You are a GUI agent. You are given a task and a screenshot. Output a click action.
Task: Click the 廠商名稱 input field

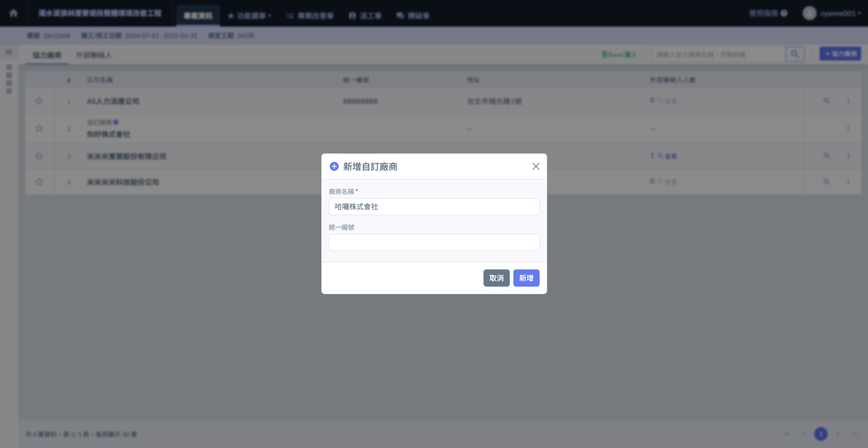pyautogui.click(x=434, y=207)
